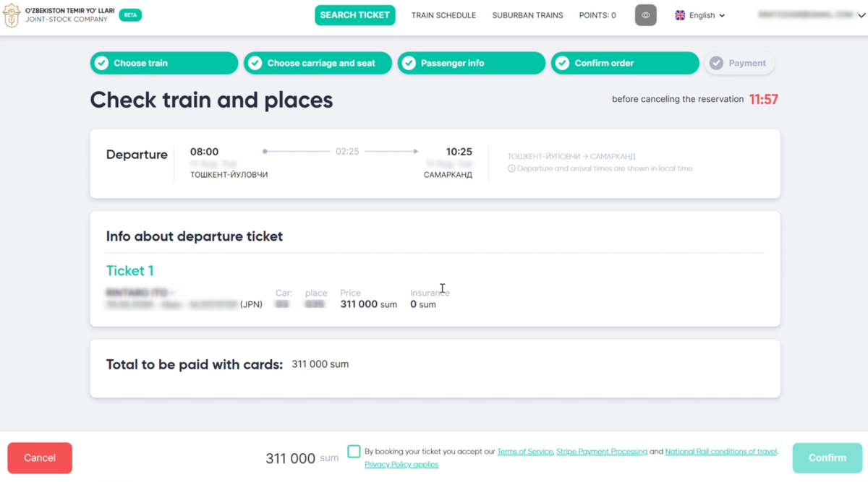Viewport: 868px width, 482px height.
Task: Click the Choose carriage and seat checkmark
Action: [x=255, y=63]
